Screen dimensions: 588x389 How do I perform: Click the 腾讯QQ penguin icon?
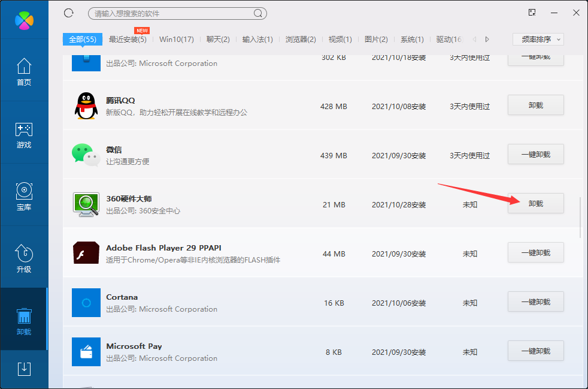[x=86, y=106]
